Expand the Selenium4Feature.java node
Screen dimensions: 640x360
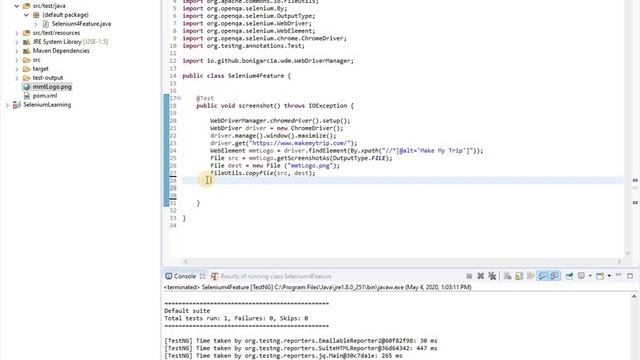tap(36, 24)
